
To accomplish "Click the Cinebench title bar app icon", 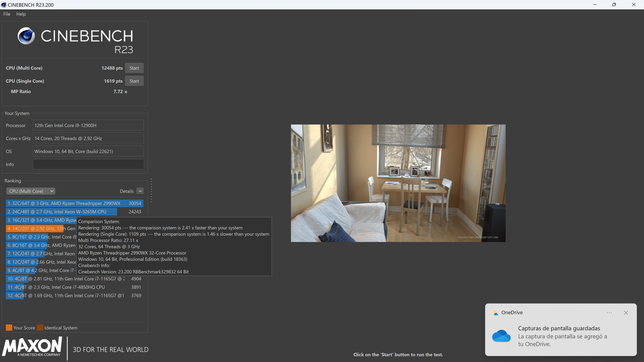I will [x=4, y=5].
